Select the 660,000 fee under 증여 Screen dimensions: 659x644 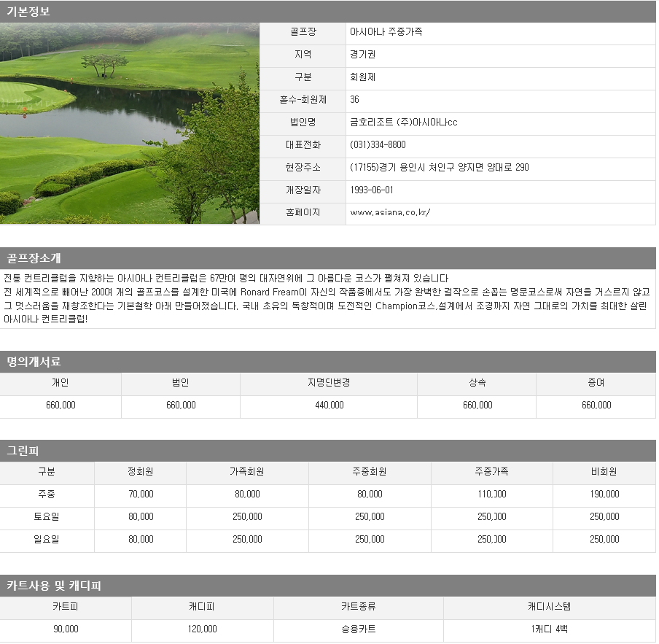596,406
